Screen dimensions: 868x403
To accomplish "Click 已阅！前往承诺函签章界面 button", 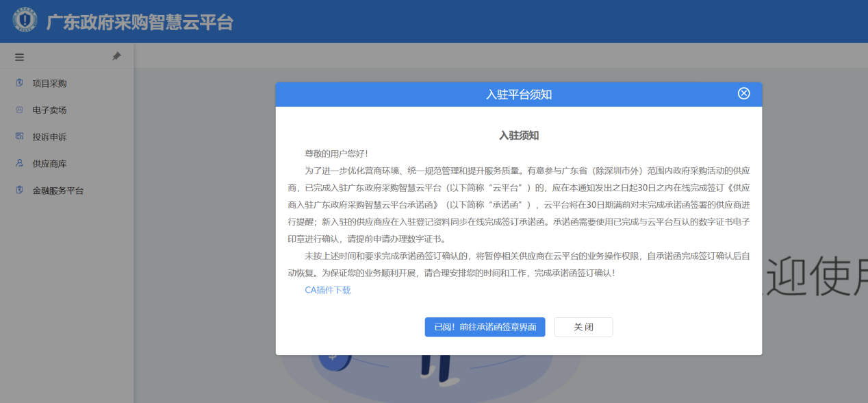I will point(485,327).
